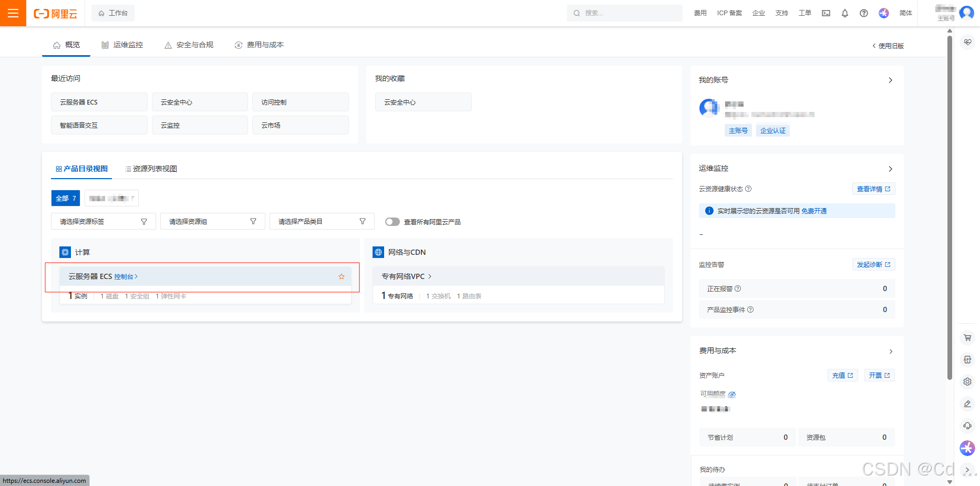Open the user avatar menu at top right

click(x=967, y=13)
